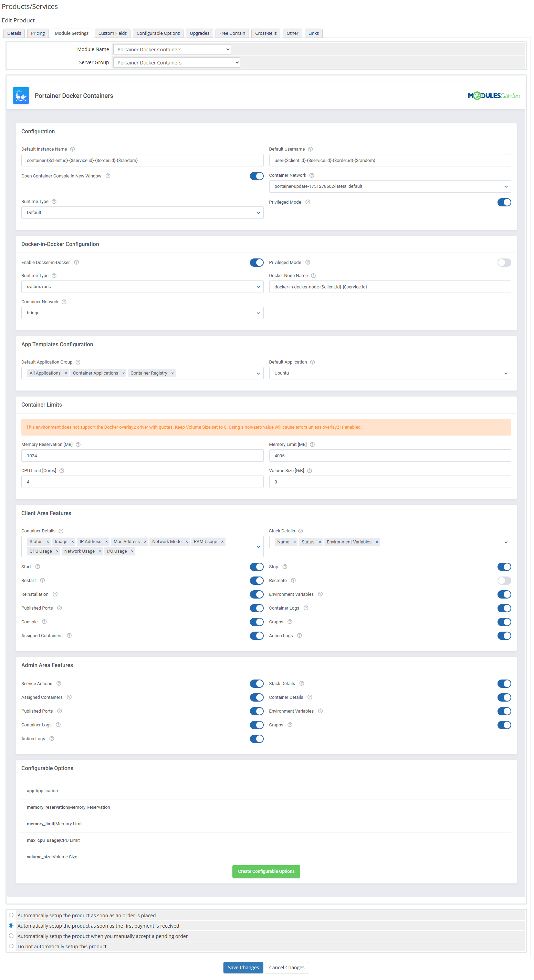Viewport: 534px width, 980px height.
Task: Enable Privileged Mode in Docker-in-Docker Configuration
Action: click(504, 263)
